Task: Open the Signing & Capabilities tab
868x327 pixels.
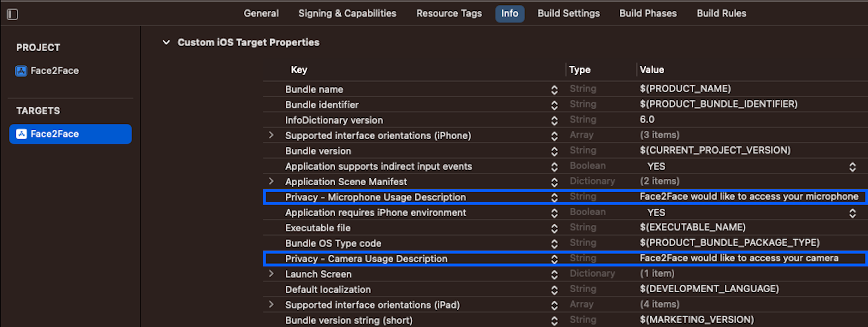Action: point(347,14)
